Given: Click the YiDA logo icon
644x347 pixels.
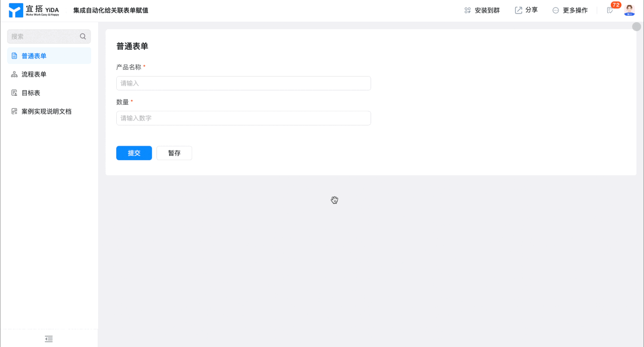Looking at the screenshot, I should pos(16,10).
